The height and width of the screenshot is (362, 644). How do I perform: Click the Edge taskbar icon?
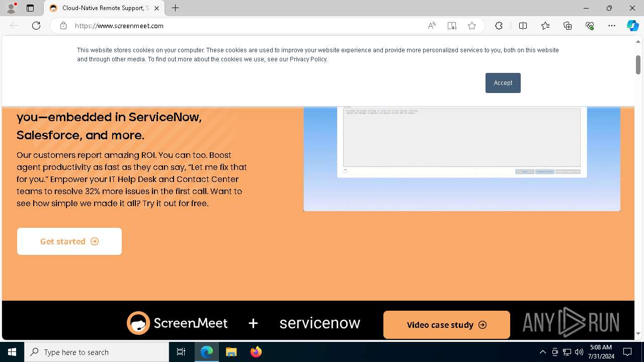pos(207,352)
